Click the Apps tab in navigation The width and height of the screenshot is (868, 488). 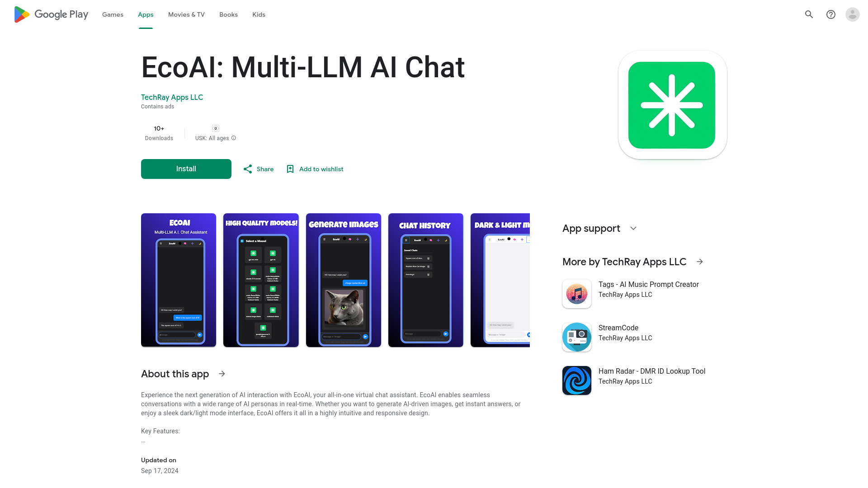146,14
